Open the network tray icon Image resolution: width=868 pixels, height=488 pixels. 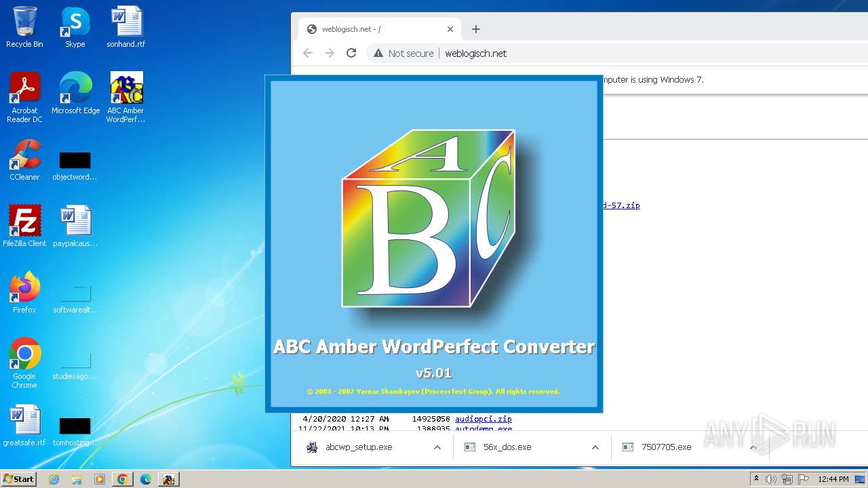click(x=787, y=479)
